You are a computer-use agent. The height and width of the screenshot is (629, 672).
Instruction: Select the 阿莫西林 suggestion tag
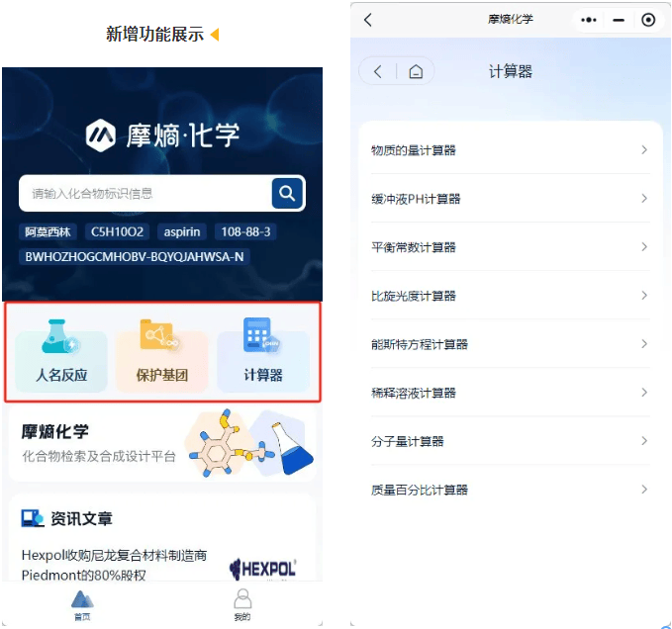48,232
